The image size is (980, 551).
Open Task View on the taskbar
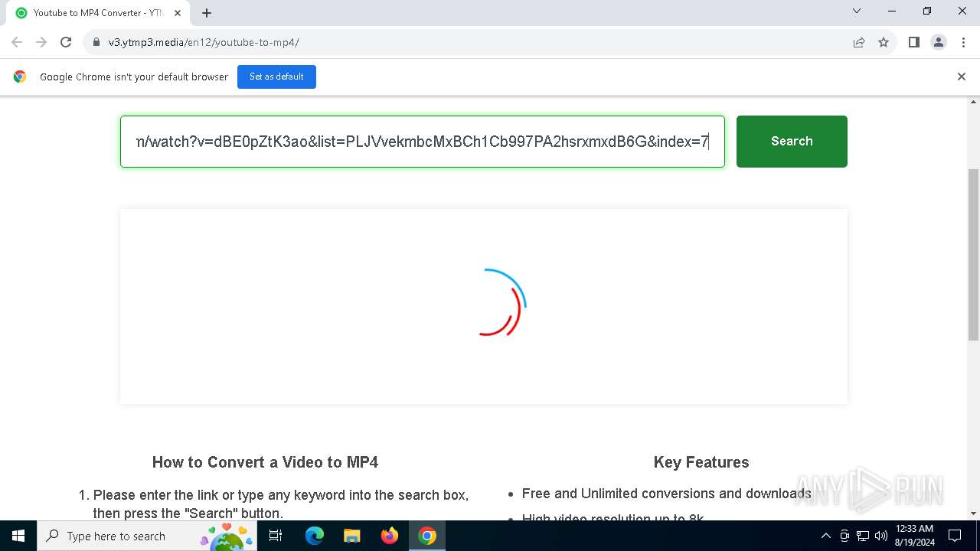276,536
